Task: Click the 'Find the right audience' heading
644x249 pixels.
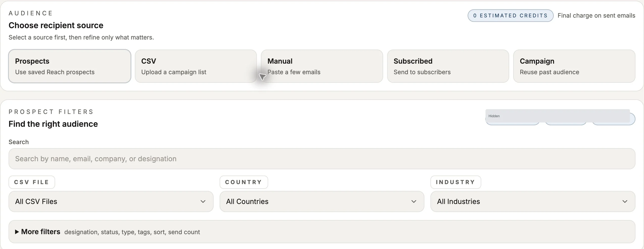Action: [53, 124]
